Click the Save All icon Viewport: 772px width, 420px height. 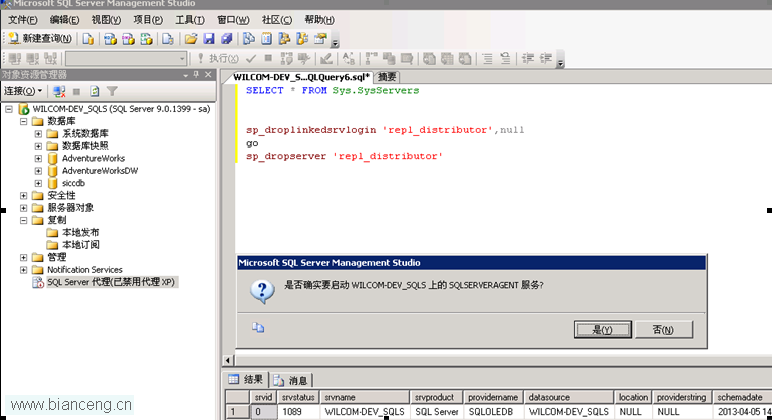[226, 38]
